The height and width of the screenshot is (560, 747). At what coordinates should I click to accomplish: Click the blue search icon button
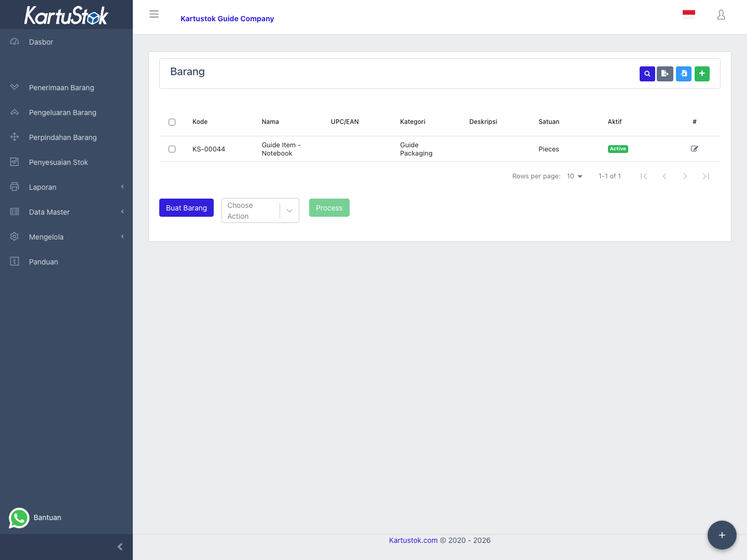point(647,74)
